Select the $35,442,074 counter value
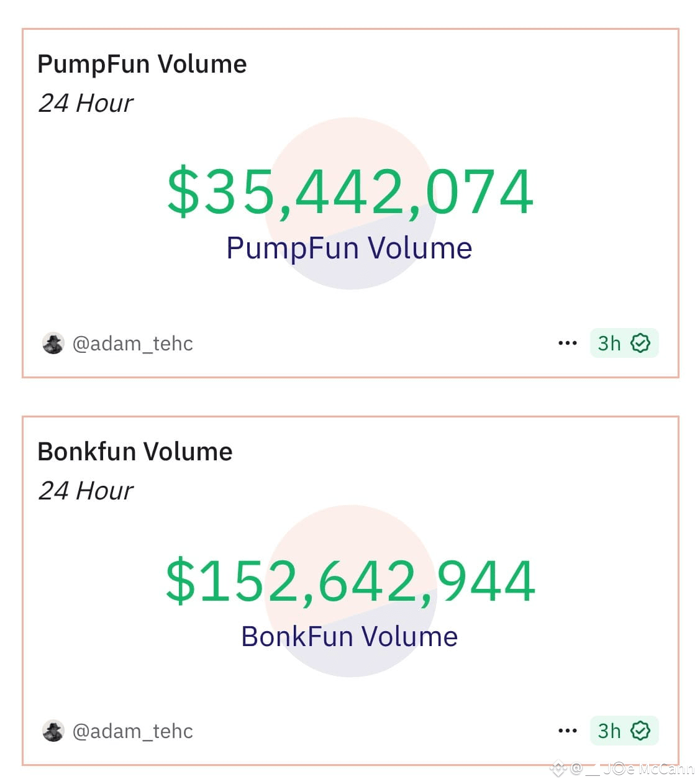 [x=350, y=191]
